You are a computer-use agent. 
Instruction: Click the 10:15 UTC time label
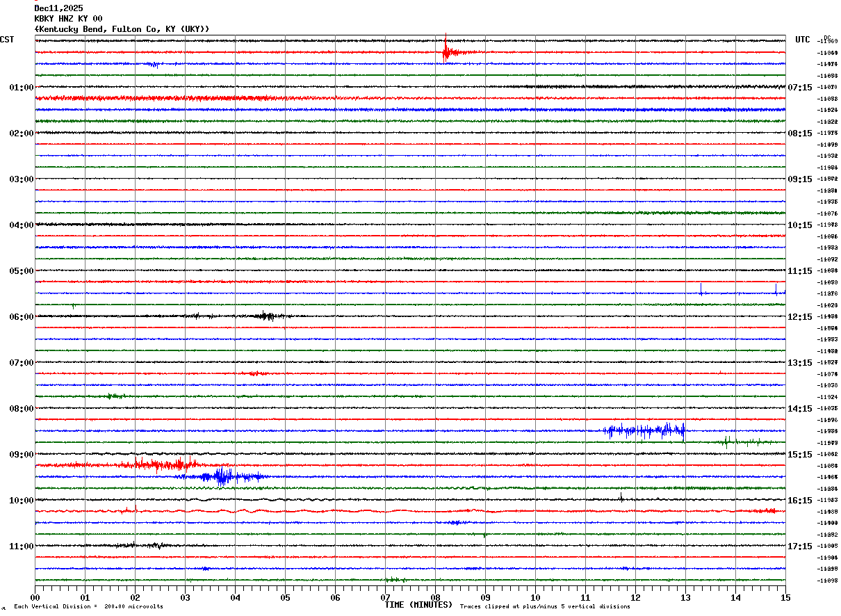pyautogui.click(x=800, y=225)
